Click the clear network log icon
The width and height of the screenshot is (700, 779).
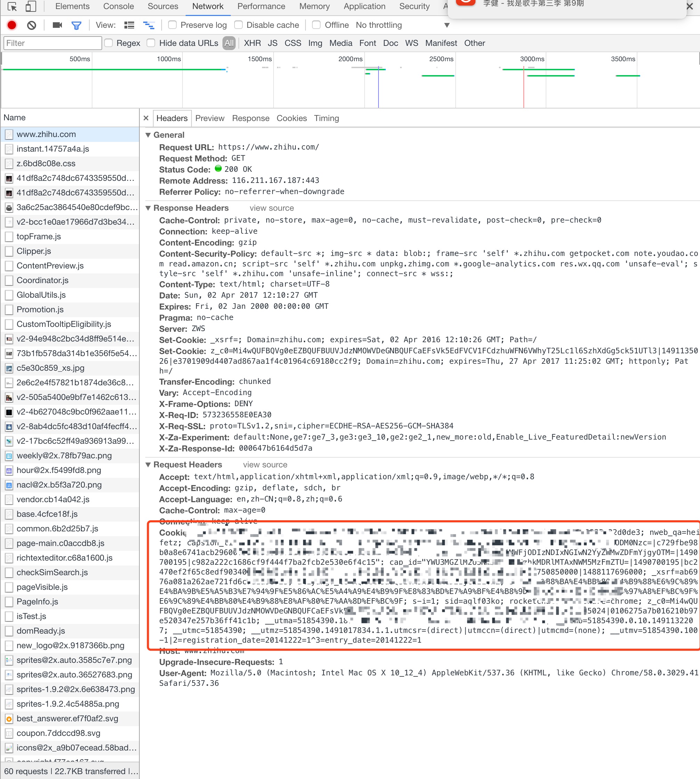pos(31,26)
